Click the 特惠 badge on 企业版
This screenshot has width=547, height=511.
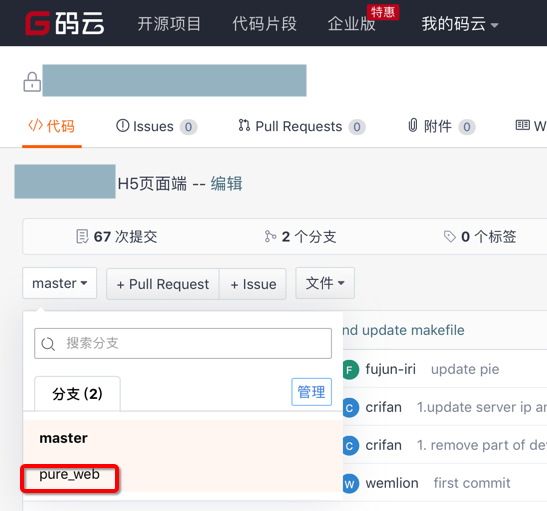[383, 12]
